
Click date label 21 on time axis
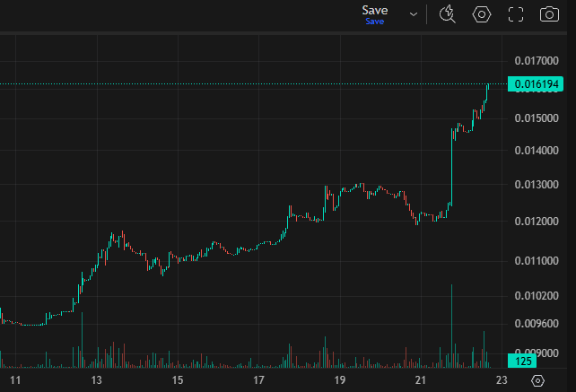421,379
